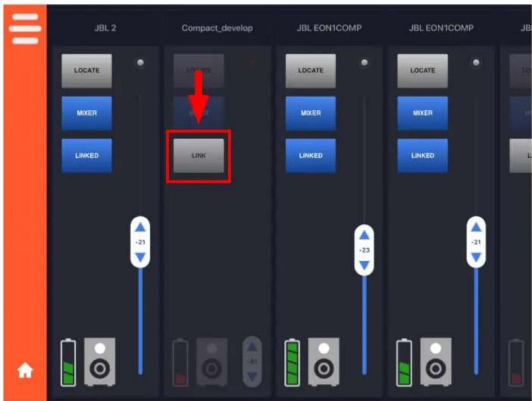Click battery icon of JBL EON1COMP at -21
Screen dimensions: 532x401
404,362
